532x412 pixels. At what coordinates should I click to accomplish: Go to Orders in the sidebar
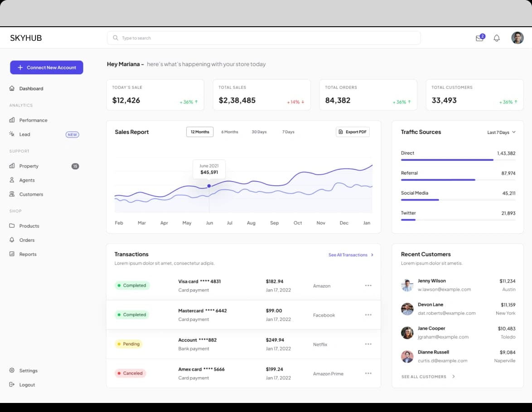[x=27, y=240]
